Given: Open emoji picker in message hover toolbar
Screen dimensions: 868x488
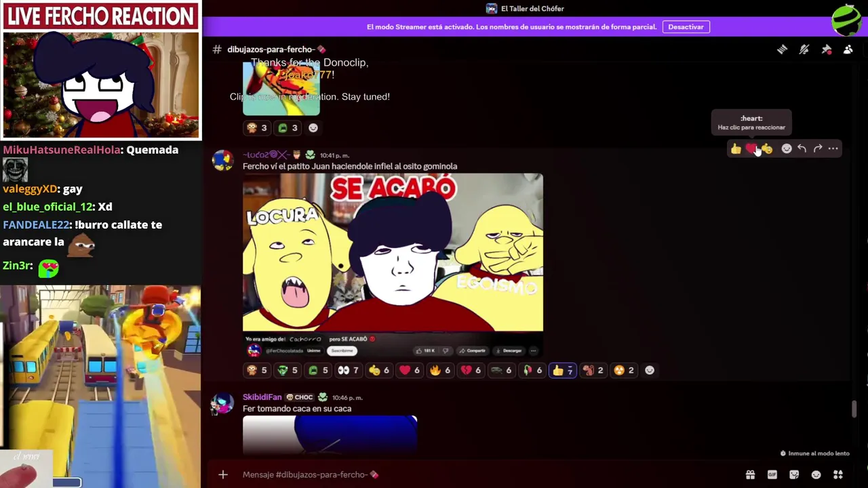Looking at the screenshot, I should 787,148.
